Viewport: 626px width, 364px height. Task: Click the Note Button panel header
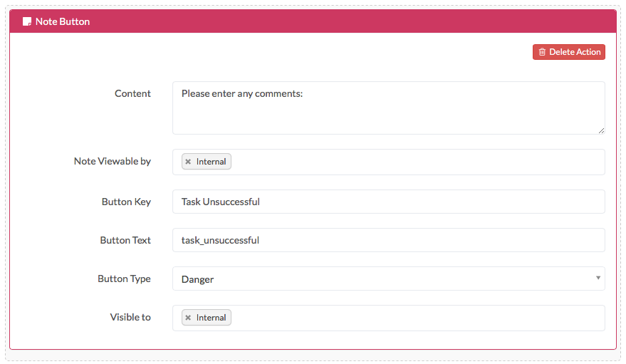click(313, 21)
